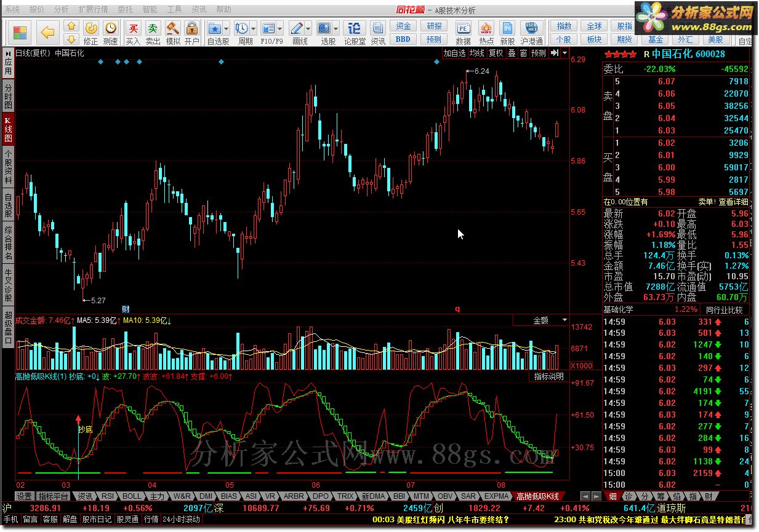Toggle the 复权 price adjustment option

click(x=496, y=54)
